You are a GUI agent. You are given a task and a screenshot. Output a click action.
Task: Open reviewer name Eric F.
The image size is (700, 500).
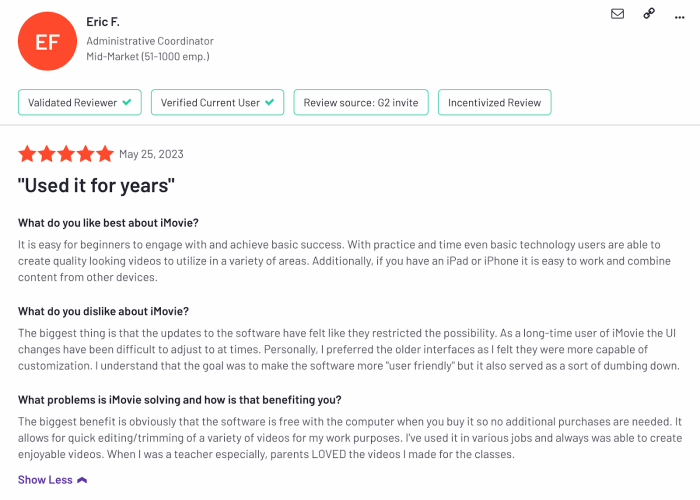pyautogui.click(x=104, y=21)
